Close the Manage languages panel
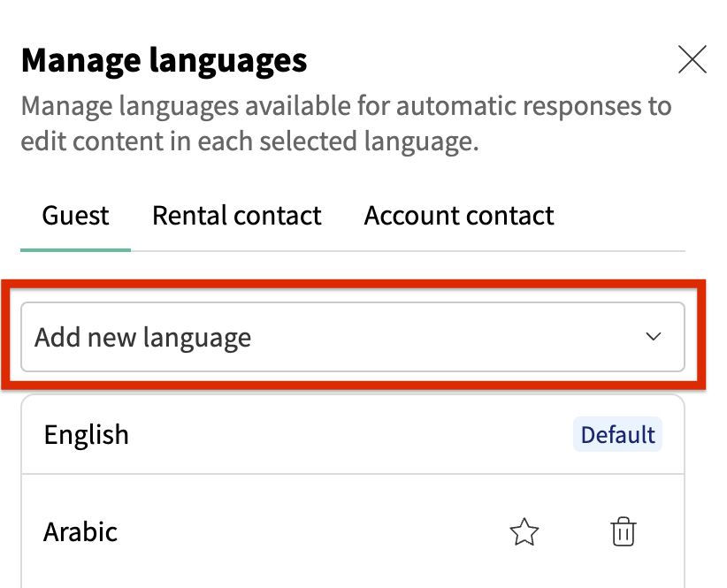The width and height of the screenshot is (727, 588). 692,60
